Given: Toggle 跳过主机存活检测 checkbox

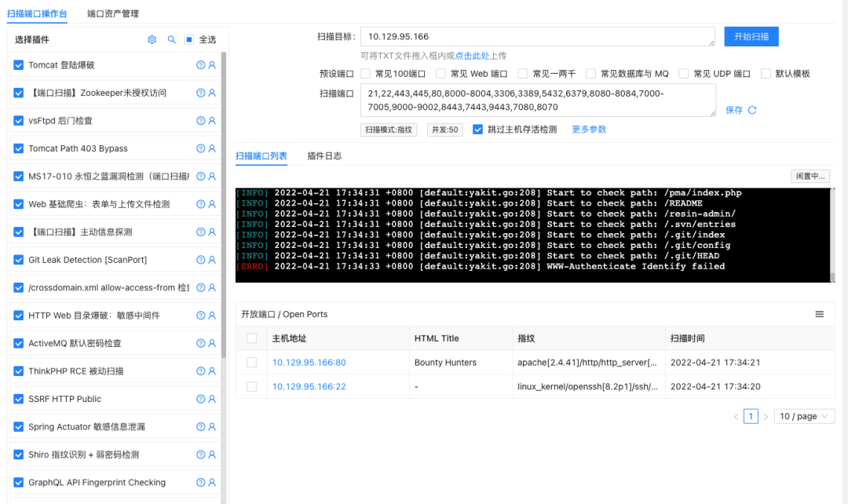Looking at the screenshot, I should [x=477, y=130].
